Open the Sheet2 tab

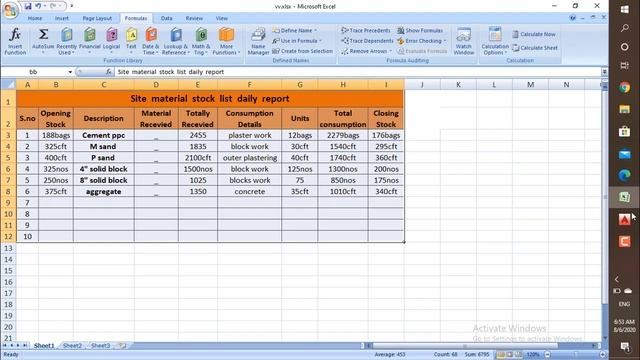[x=72, y=346]
